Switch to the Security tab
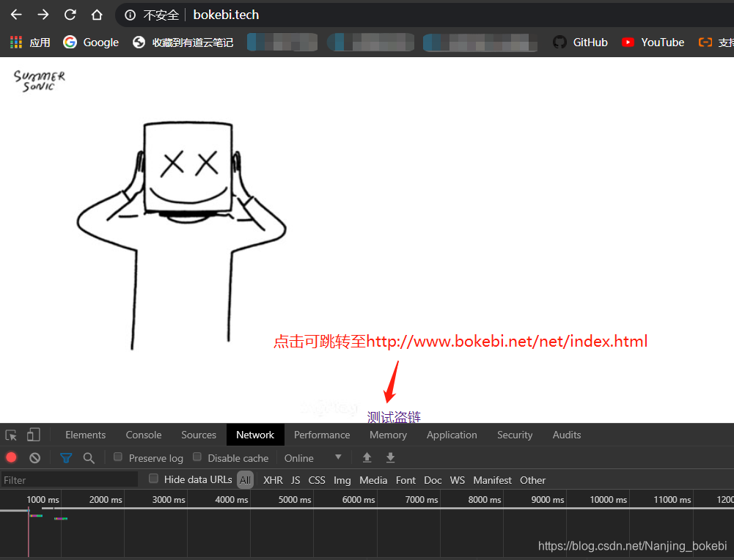The height and width of the screenshot is (560, 734). click(x=515, y=435)
